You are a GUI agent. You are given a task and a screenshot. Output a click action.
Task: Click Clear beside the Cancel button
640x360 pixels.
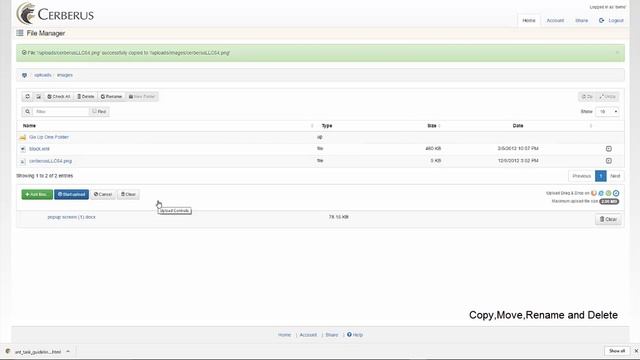[128, 194]
